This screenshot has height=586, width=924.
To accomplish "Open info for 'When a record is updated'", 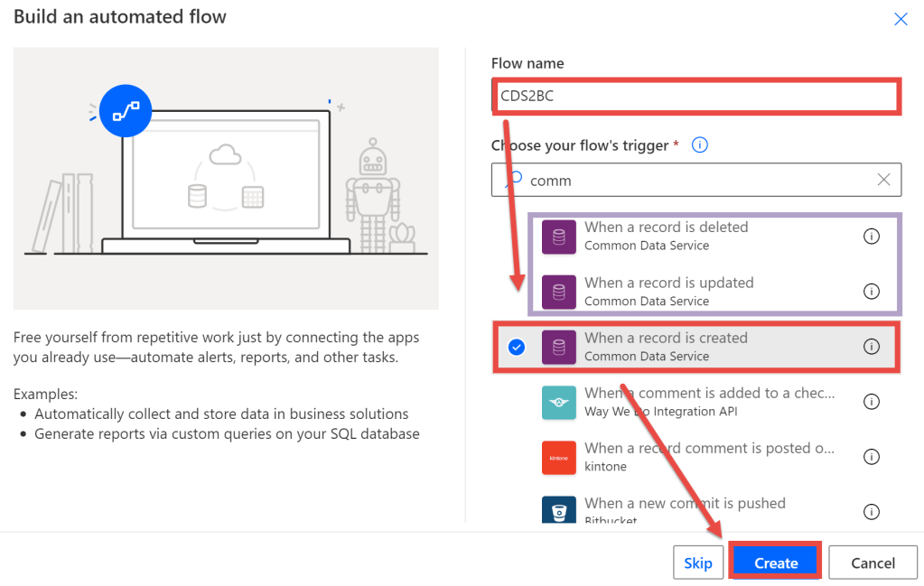I will (871, 292).
